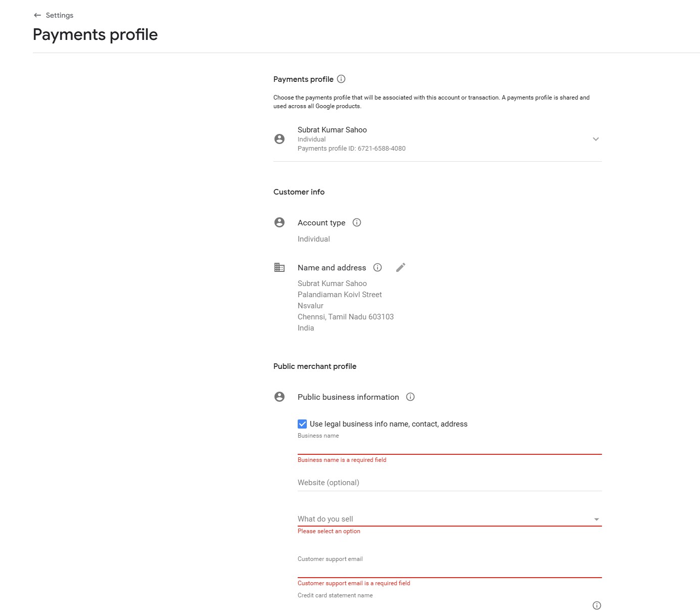
Task: Focus the Website (optional) field
Action: click(449, 483)
